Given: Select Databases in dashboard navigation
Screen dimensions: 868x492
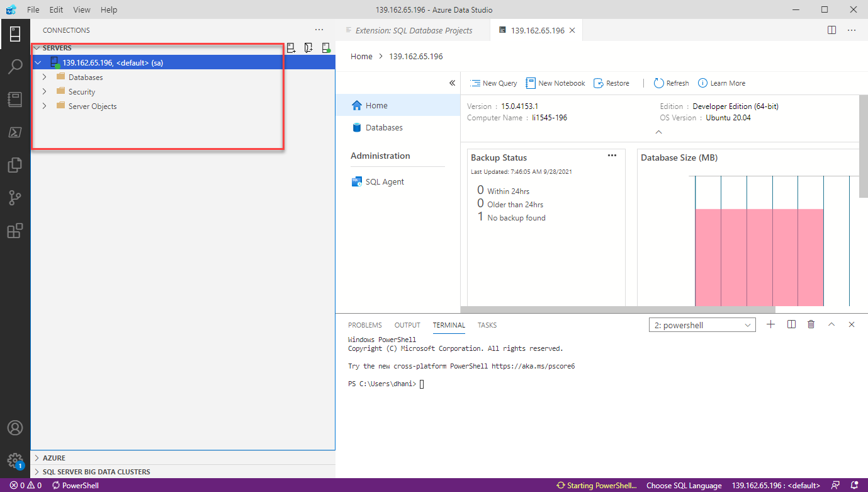Looking at the screenshot, I should [x=398, y=127].
